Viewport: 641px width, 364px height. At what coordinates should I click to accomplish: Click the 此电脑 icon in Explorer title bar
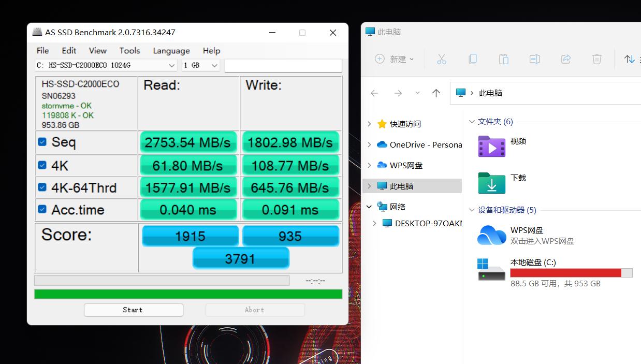pos(370,32)
